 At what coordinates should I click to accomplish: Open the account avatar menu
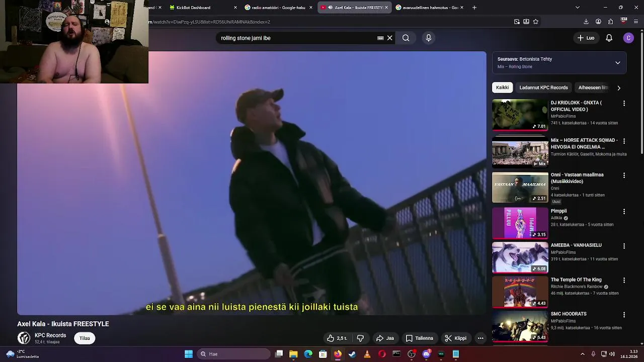point(628,38)
